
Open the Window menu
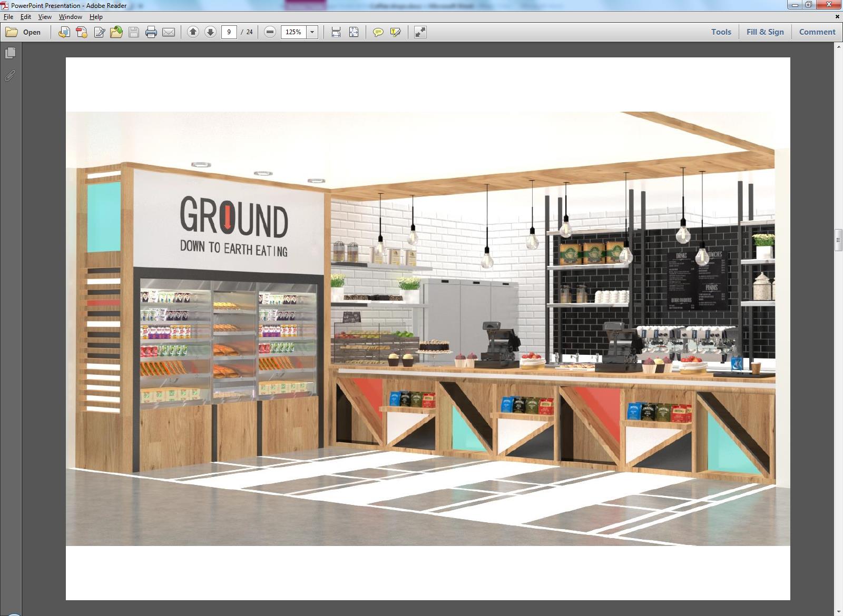coord(70,17)
